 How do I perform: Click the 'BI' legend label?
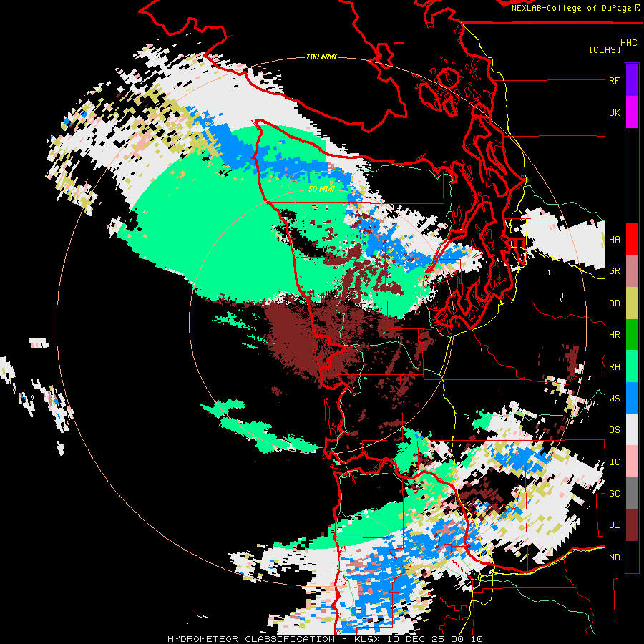click(x=614, y=525)
